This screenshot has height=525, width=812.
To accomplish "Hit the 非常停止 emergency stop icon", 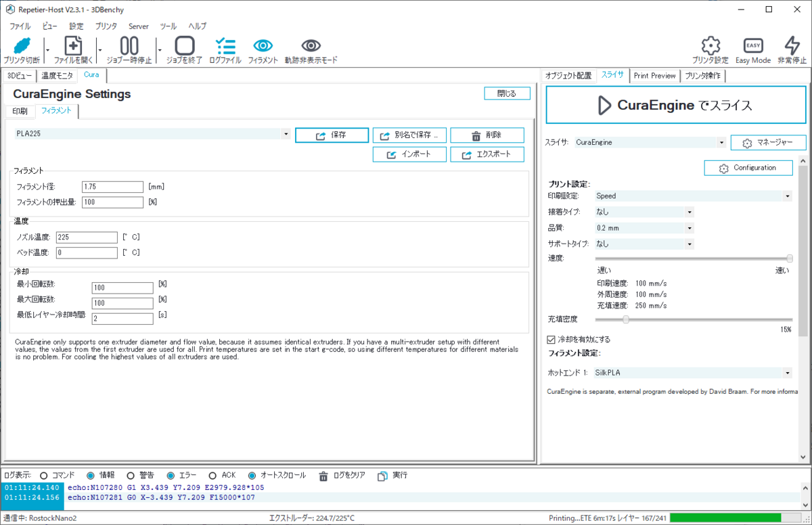I will [x=792, y=45].
